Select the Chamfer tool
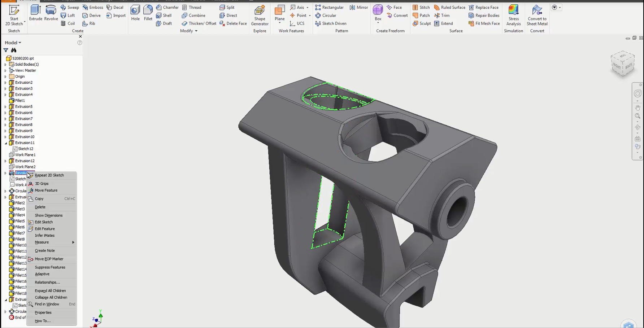Viewport: 644px width, 328px height. pos(167,7)
